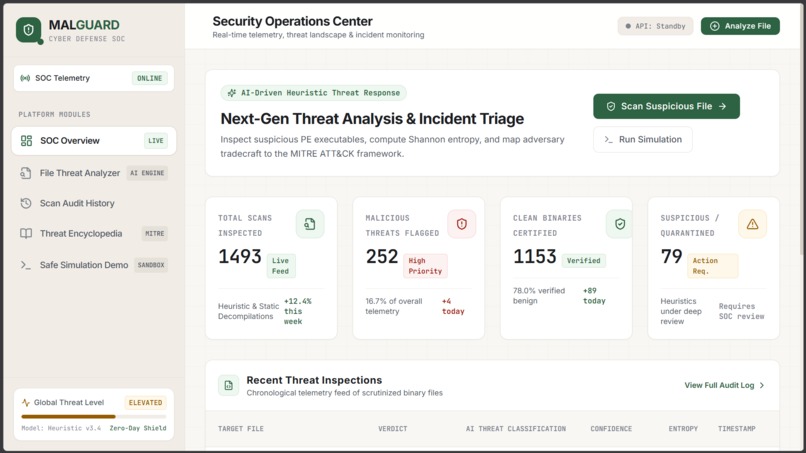
Task: Click the Global Threat Level pulse icon
Action: point(26,403)
